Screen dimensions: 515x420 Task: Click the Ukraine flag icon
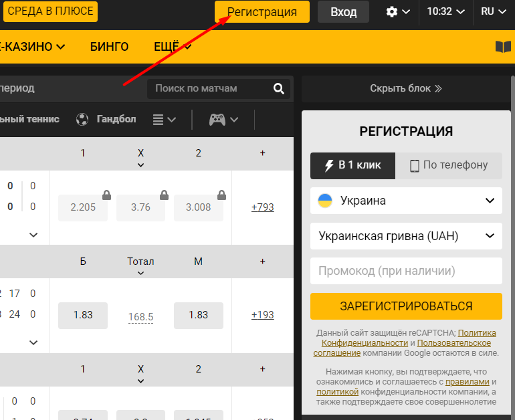click(x=325, y=201)
